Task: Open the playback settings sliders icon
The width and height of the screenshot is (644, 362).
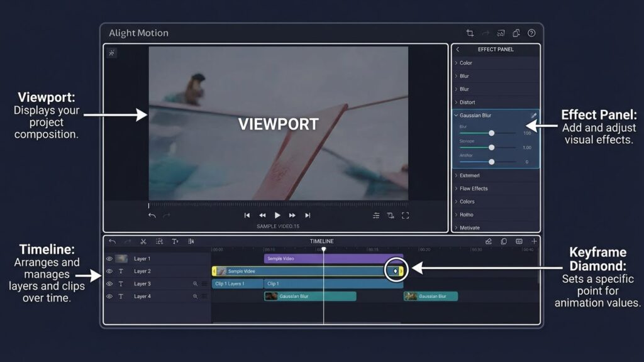Action: click(377, 214)
